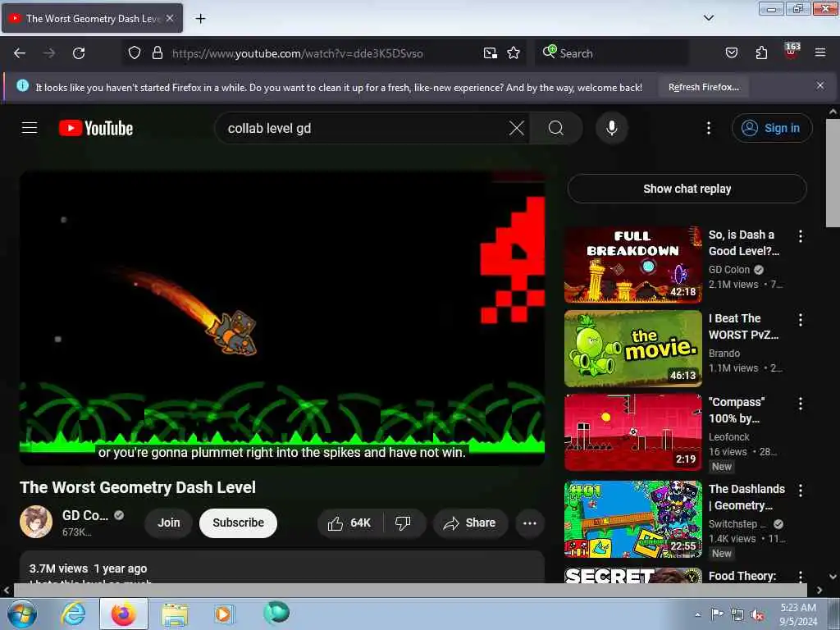
Task: Click the padlock site information icon
Action: (x=157, y=53)
